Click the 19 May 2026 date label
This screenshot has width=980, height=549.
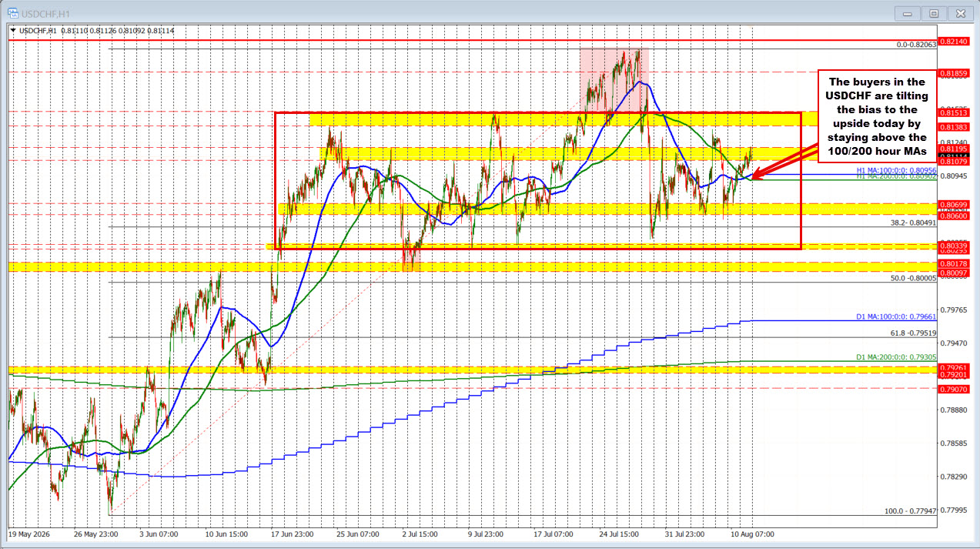[29, 533]
